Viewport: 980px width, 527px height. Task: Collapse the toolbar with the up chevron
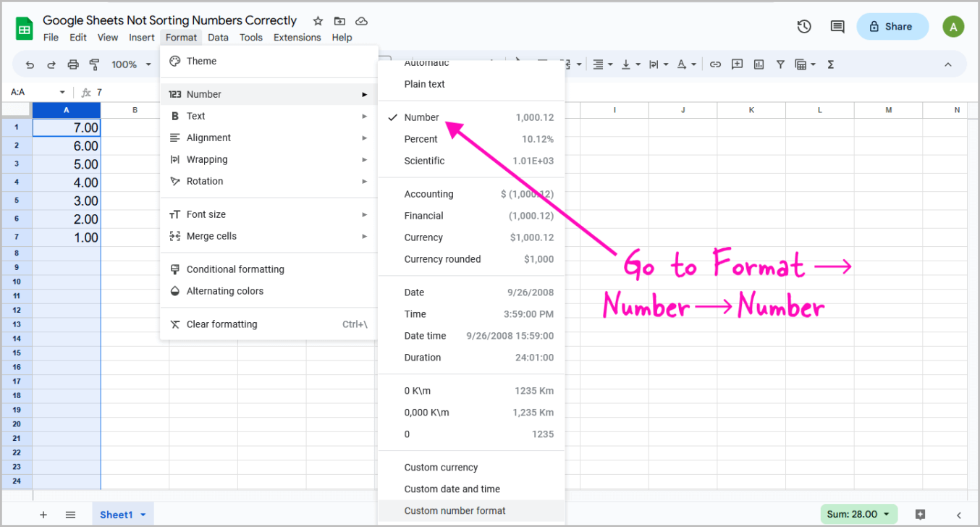pyautogui.click(x=947, y=64)
